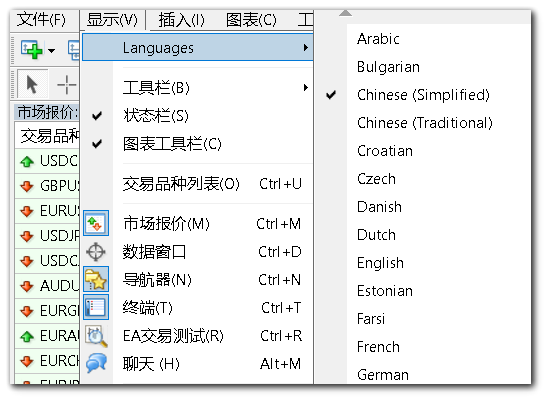Open the 文件(F) menu

pos(41,20)
